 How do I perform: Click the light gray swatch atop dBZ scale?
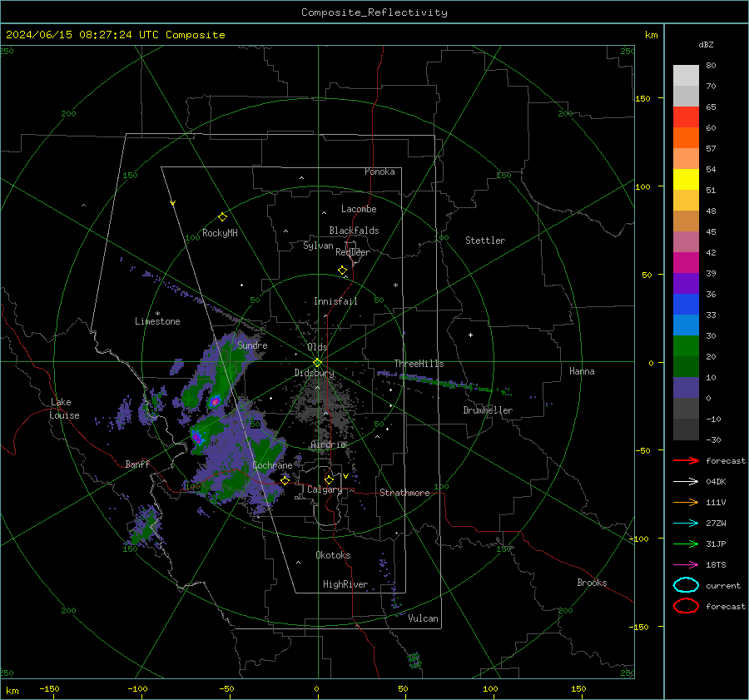coord(686,75)
